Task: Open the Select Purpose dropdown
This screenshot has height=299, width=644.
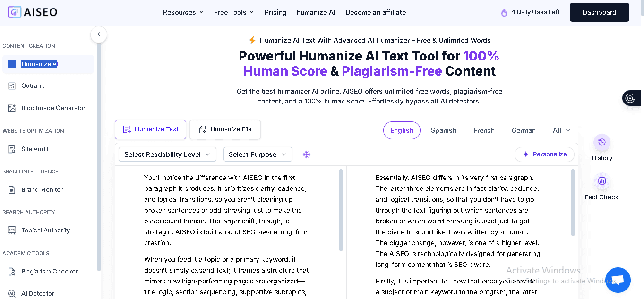Action: point(258,154)
